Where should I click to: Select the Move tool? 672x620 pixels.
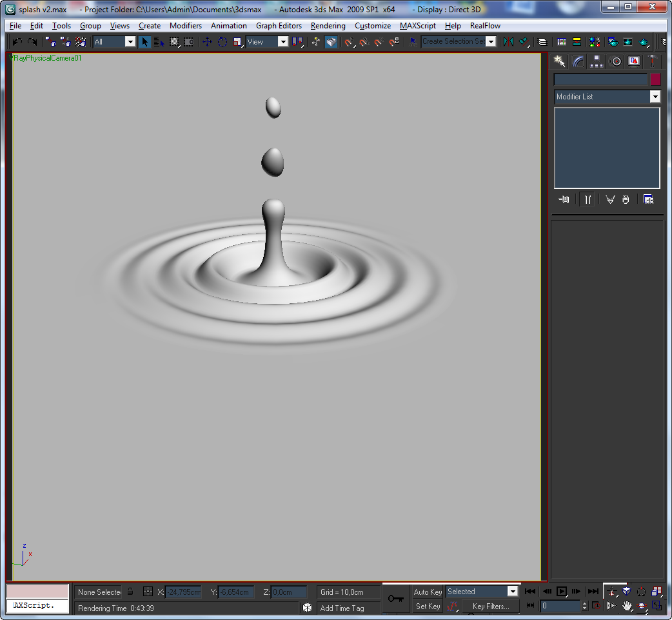206,41
